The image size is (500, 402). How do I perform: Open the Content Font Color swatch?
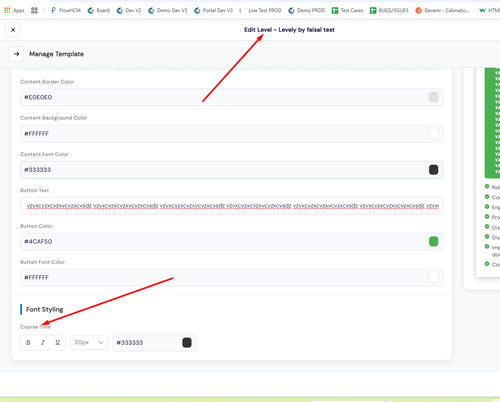pos(433,170)
